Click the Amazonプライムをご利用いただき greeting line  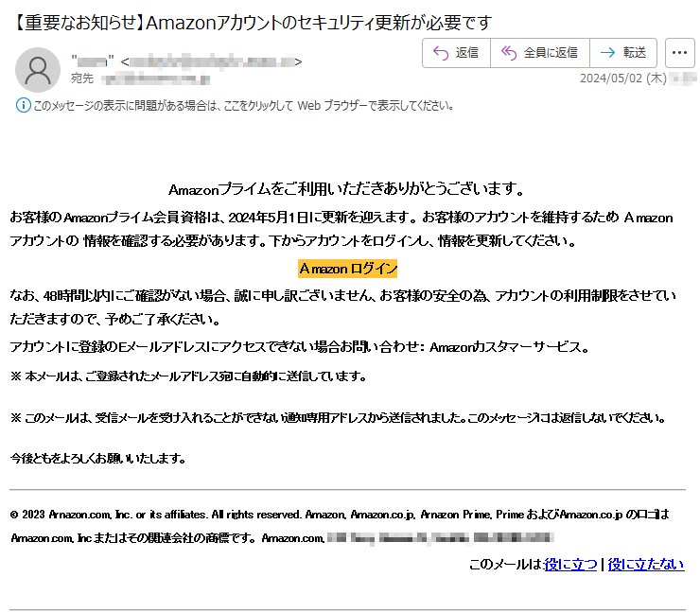[x=347, y=189]
